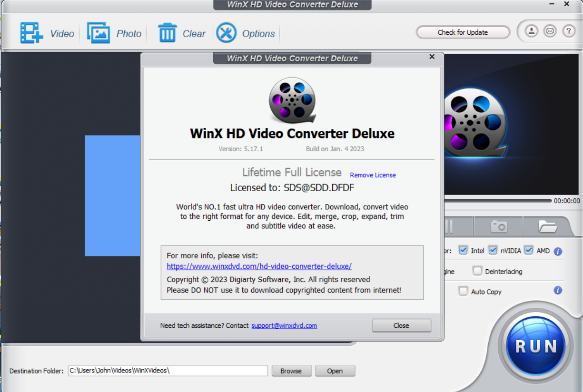Open the winxdvd.com product page link
This screenshot has width=583, height=392.
click(x=259, y=266)
